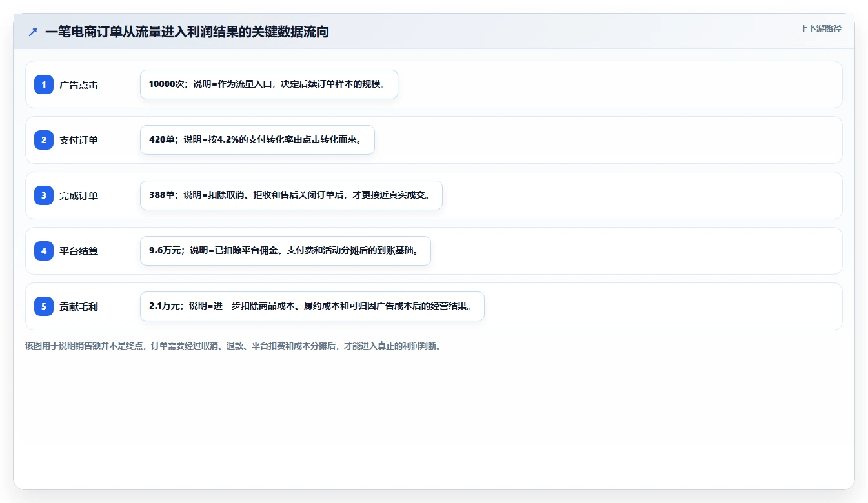Click the 贡献毛利 step label
The image size is (868, 503).
[79, 306]
